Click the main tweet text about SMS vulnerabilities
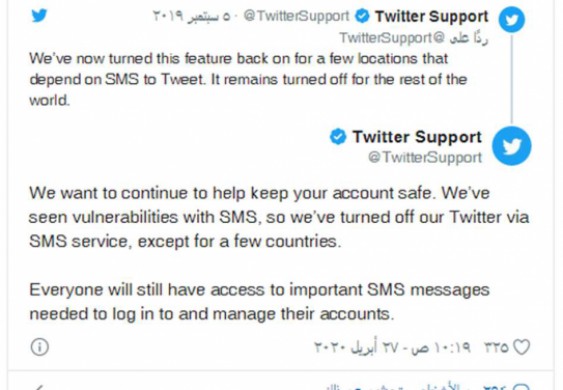Viewport: 563px width, 390px height. coord(279,217)
